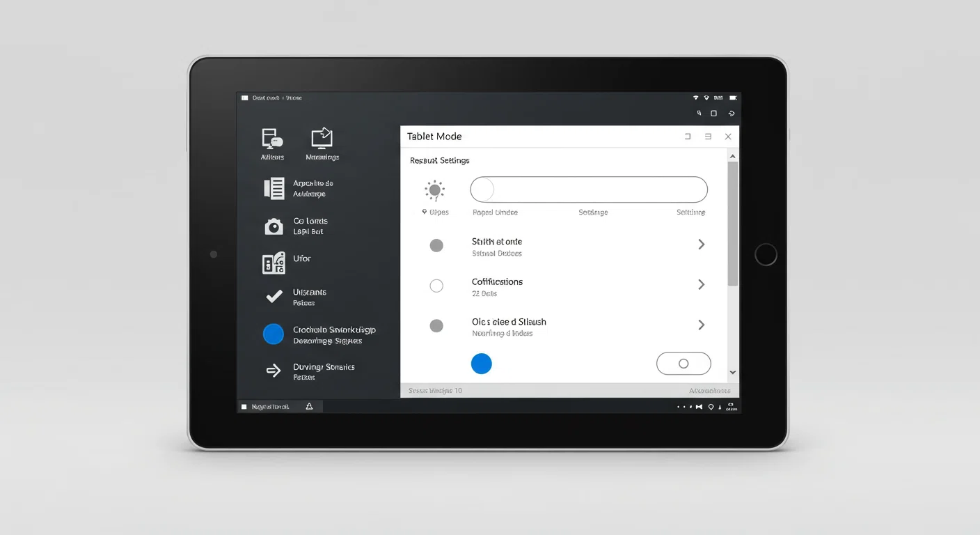This screenshot has width=980, height=535.
Task: Click the middle 'Settinge' label under slider
Action: tap(593, 212)
